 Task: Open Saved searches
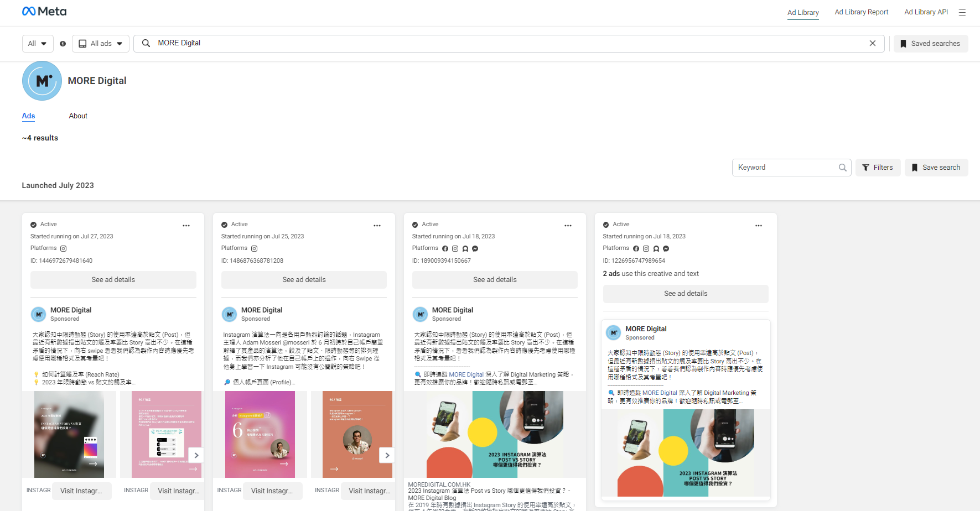931,44
